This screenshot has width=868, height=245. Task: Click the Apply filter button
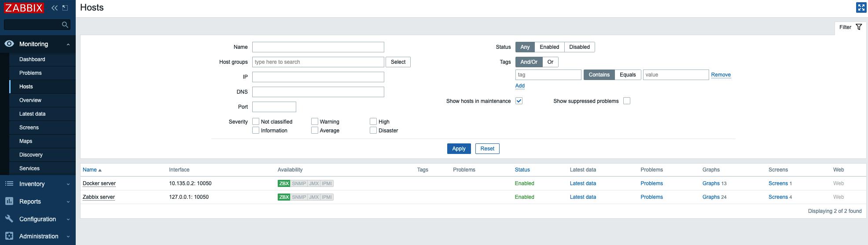tap(459, 149)
